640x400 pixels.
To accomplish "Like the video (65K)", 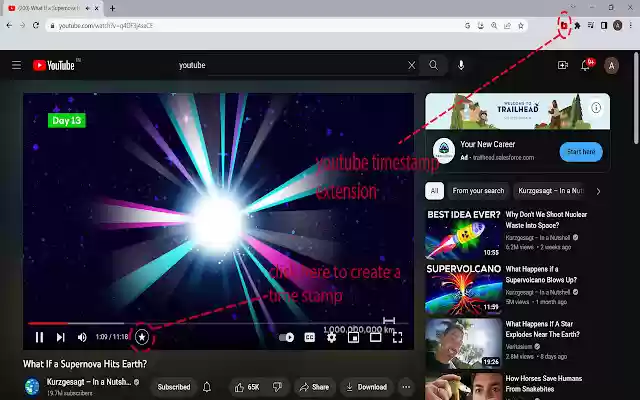I will coord(247,387).
